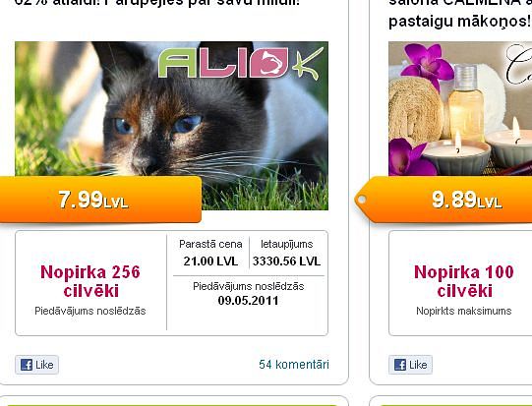Click the Facebook logo icon on the right Like button
The width and height of the screenshot is (532, 406).
(x=400, y=365)
